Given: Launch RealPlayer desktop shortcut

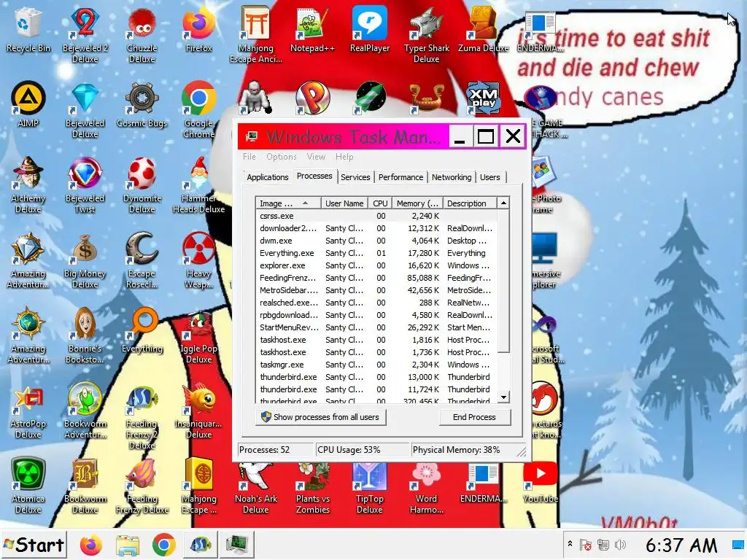Looking at the screenshot, I should (370, 30).
